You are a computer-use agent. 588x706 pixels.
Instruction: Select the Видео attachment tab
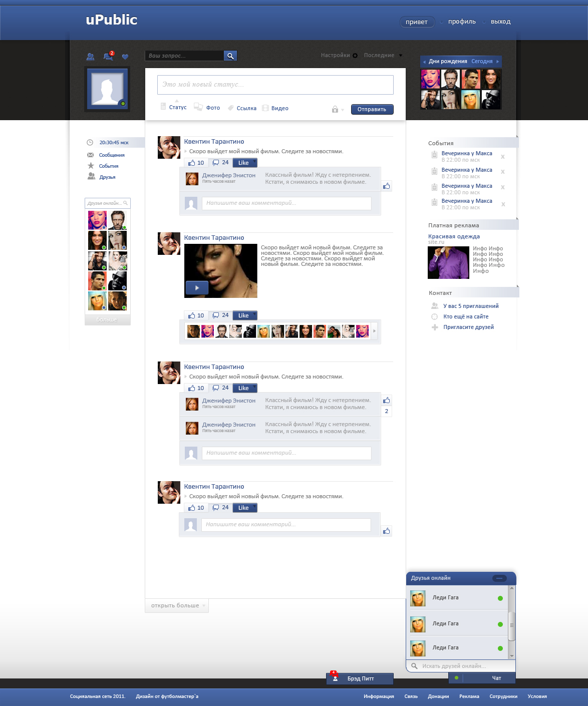279,108
